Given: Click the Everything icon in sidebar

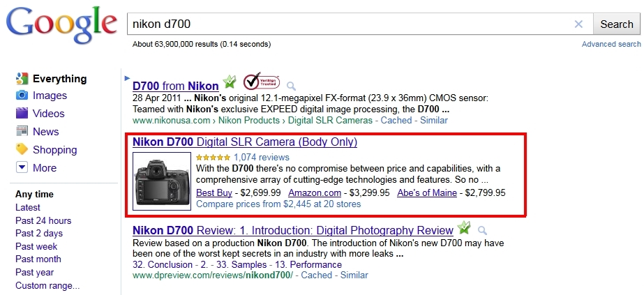Looking at the screenshot, I should 22,78.
